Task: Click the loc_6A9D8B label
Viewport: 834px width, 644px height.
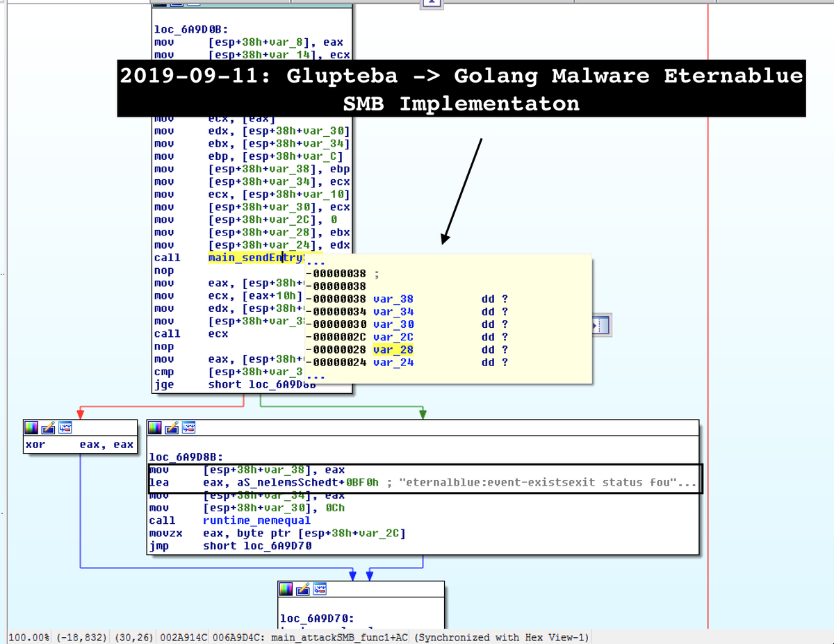Action: click(184, 457)
